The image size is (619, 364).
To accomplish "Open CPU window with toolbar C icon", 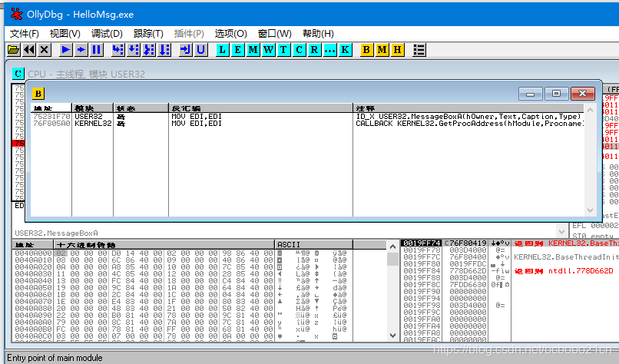I will click(300, 50).
